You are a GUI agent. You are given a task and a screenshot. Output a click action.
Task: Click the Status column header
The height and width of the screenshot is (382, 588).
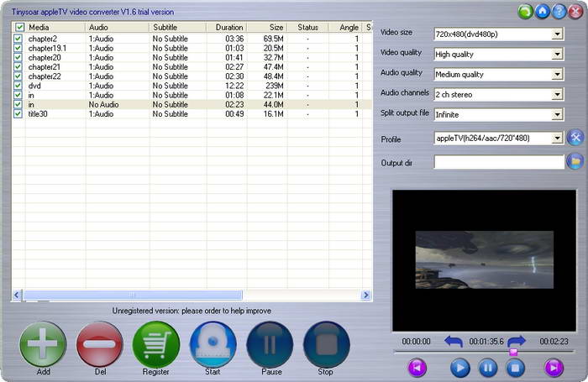pyautogui.click(x=307, y=27)
